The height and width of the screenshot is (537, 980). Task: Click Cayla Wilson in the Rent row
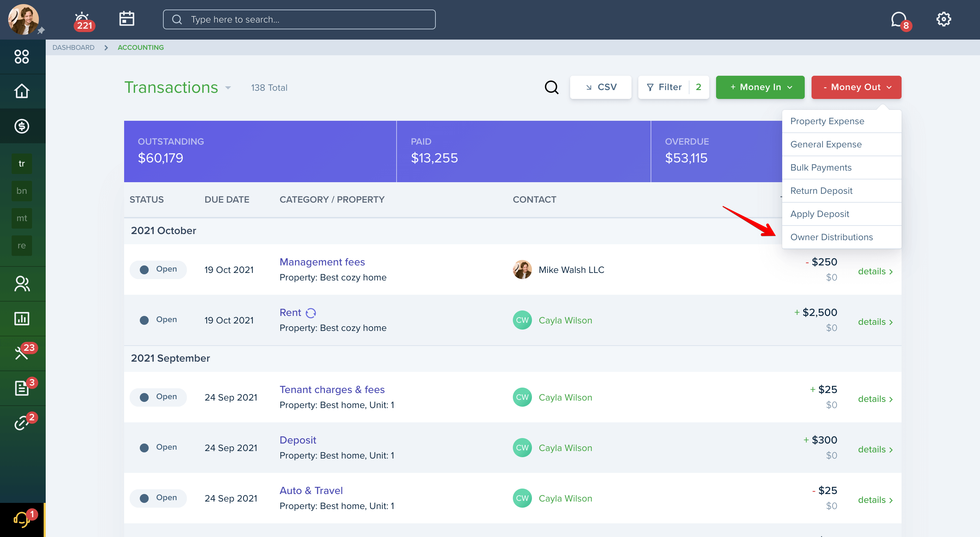click(x=565, y=320)
